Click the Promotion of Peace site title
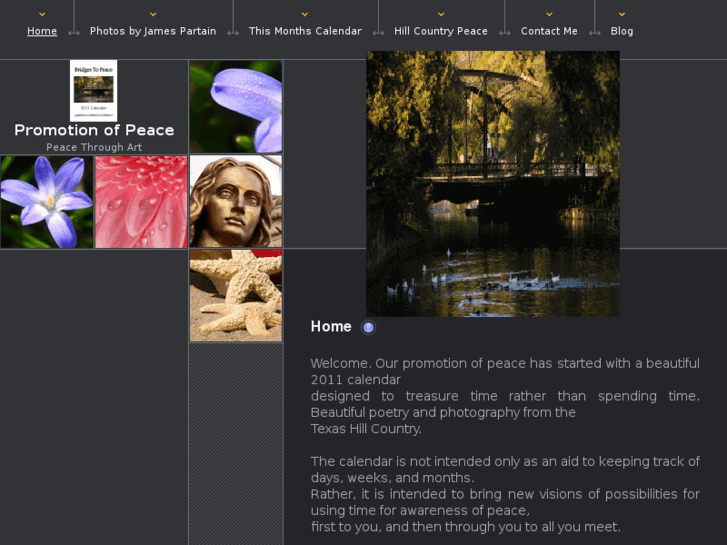 point(94,130)
